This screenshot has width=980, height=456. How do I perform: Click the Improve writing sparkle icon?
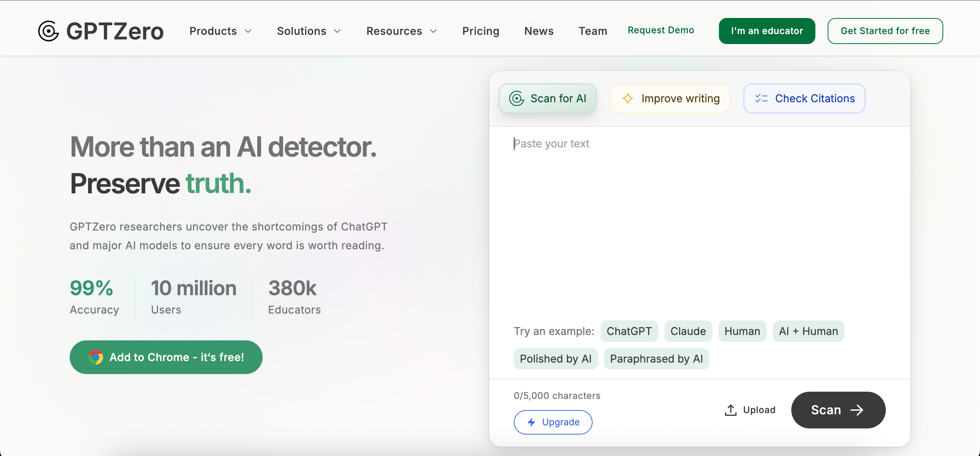628,98
